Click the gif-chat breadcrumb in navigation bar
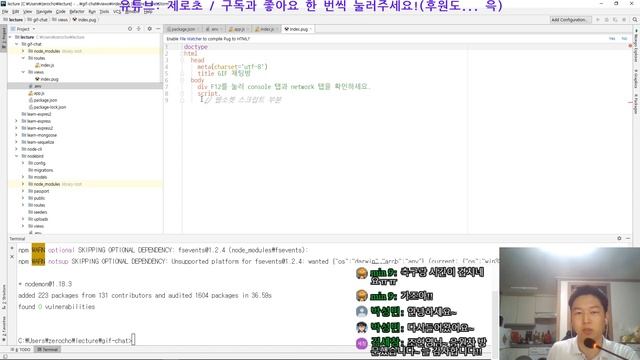The image size is (640, 360). (x=38, y=20)
